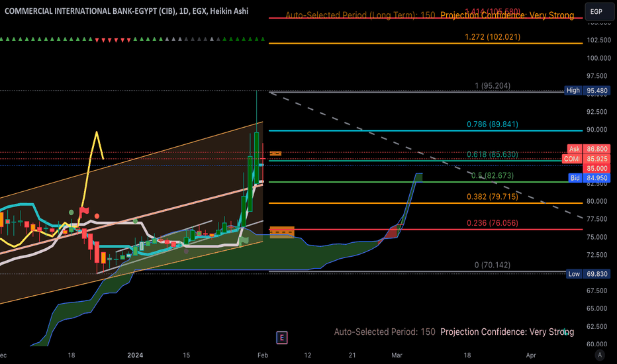This screenshot has height=364, width=617.
Task: Select the 0 (70.142) Fibonacci label
Action: [493, 265]
